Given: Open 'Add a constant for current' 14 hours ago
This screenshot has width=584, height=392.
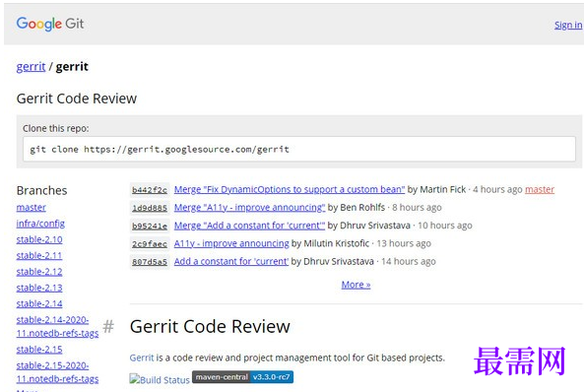Looking at the screenshot, I should (231, 261).
